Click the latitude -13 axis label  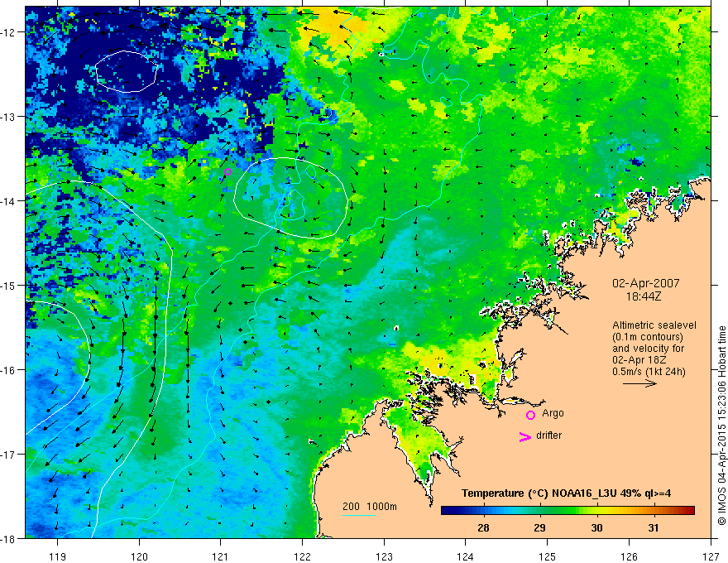pos(9,117)
